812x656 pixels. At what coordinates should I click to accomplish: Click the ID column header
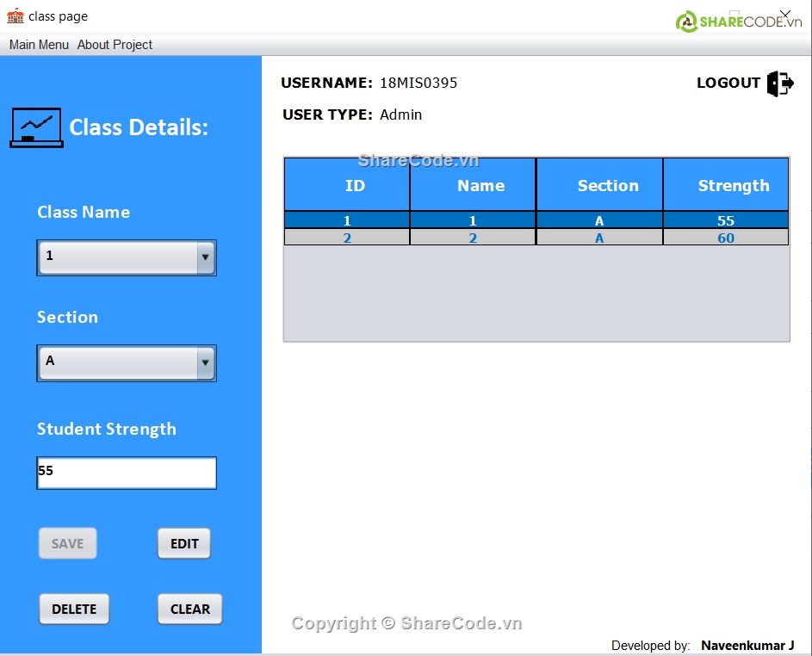tap(347, 185)
